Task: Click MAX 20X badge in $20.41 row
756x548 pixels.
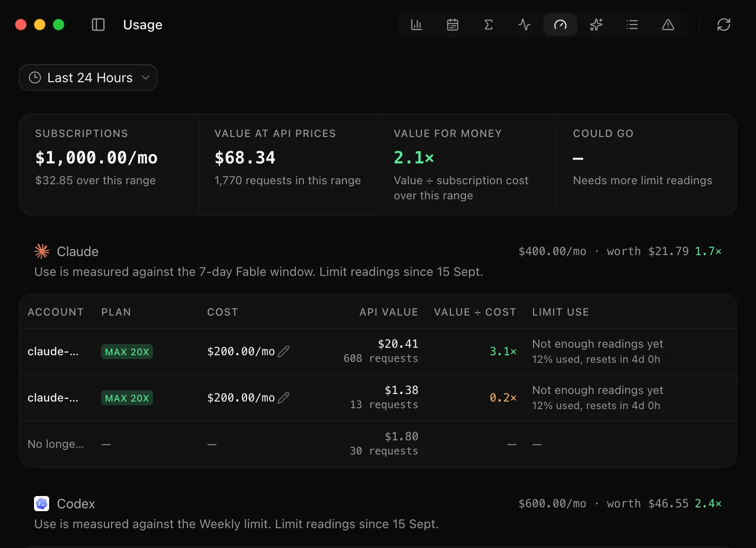Action: click(x=127, y=351)
